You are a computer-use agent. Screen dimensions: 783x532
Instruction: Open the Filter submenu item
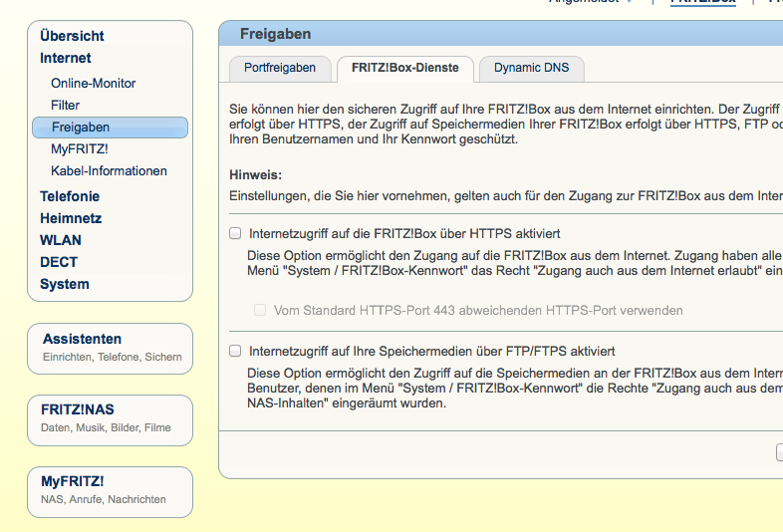point(65,105)
